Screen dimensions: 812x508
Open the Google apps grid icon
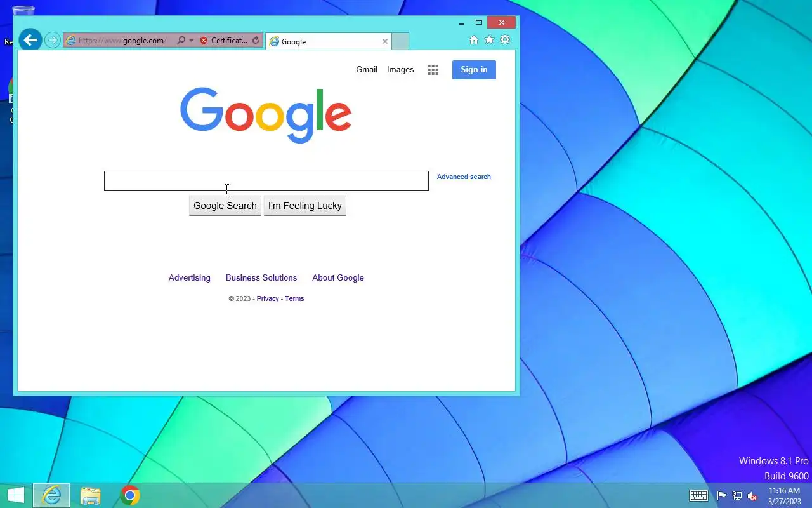[433, 70]
